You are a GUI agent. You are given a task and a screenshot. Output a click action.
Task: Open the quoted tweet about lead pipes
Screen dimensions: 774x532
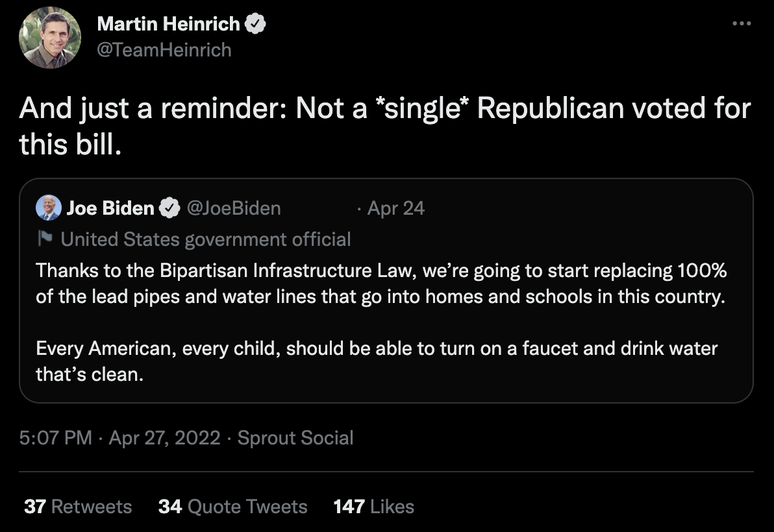point(386,284)
